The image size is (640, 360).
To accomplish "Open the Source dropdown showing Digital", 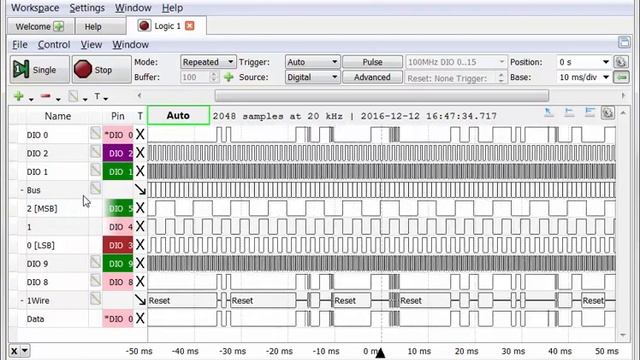I will click(x=312, y=77).
